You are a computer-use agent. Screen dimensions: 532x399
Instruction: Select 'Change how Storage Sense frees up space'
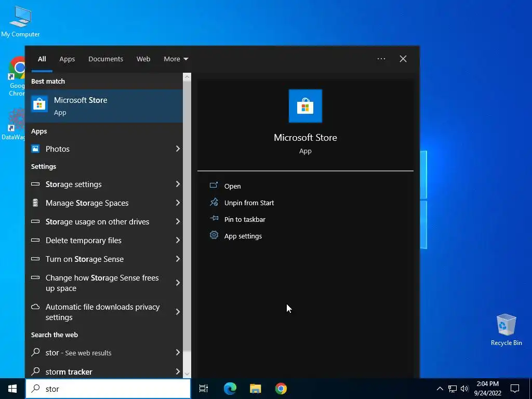(104, 283)
